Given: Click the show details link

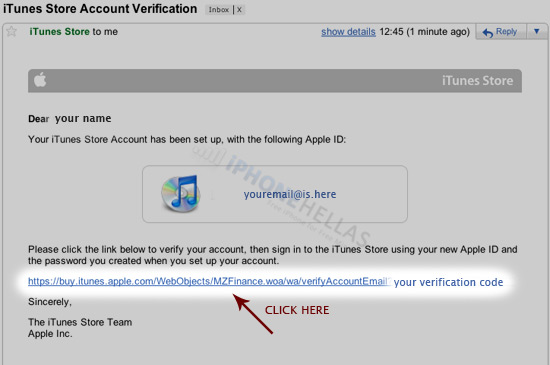Looking at the screenshot, I should (348, 32).
